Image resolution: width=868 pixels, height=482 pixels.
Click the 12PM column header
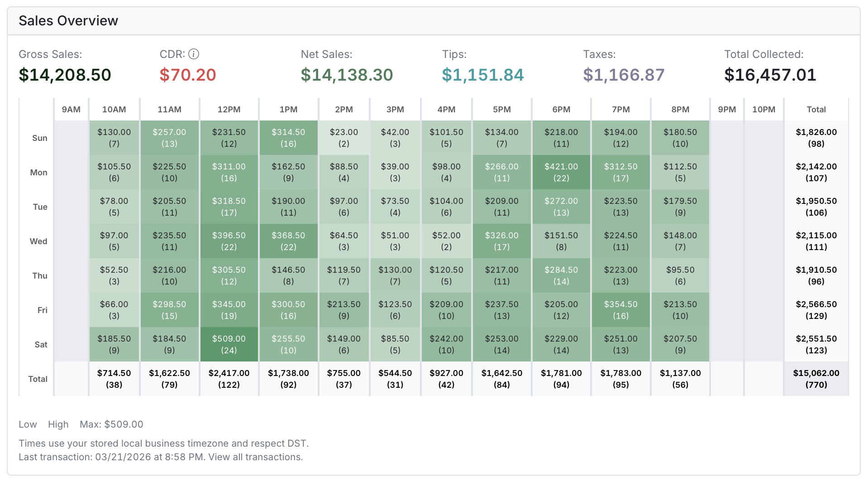tap(229, 110)
